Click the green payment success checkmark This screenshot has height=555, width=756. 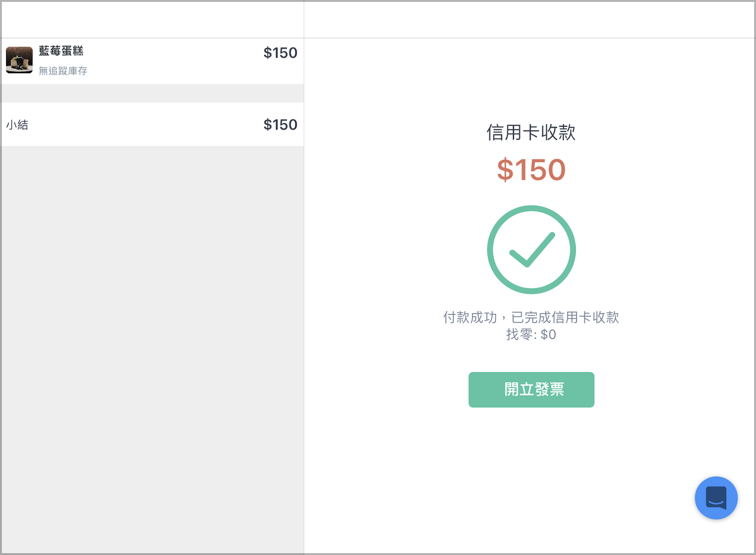point(532,250)
